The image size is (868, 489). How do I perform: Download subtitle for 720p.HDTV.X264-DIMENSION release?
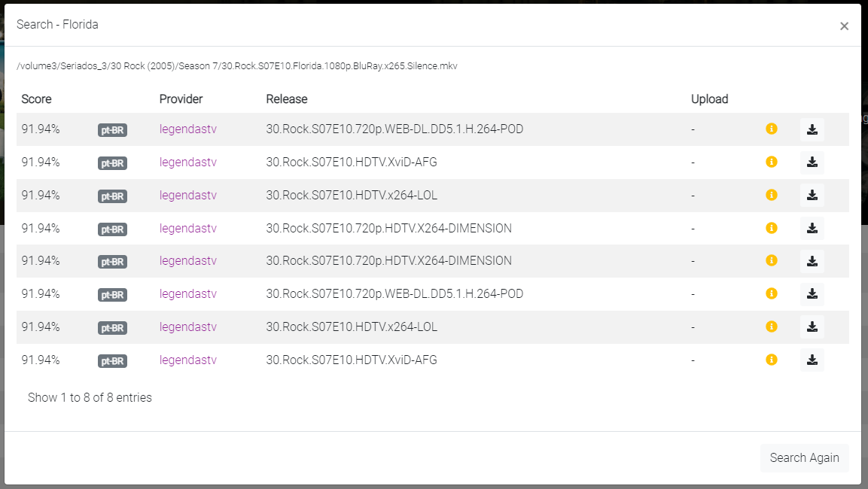click(812, 228)
